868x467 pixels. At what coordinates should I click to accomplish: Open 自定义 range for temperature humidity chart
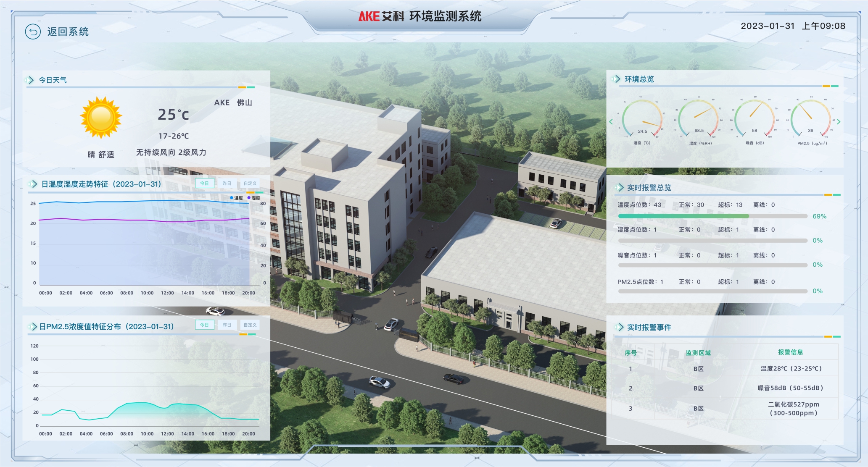coord(250,183)
